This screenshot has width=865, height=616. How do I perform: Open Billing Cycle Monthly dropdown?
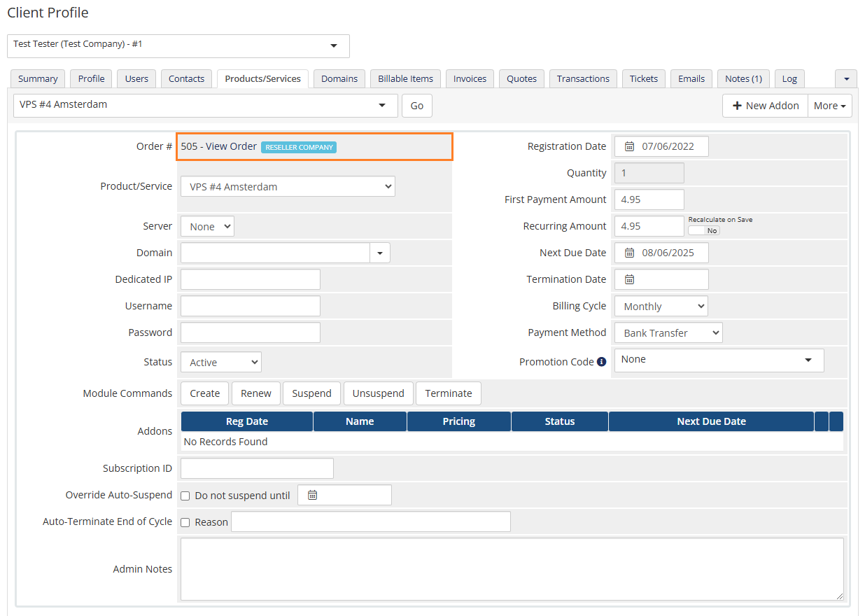point(661,306)
